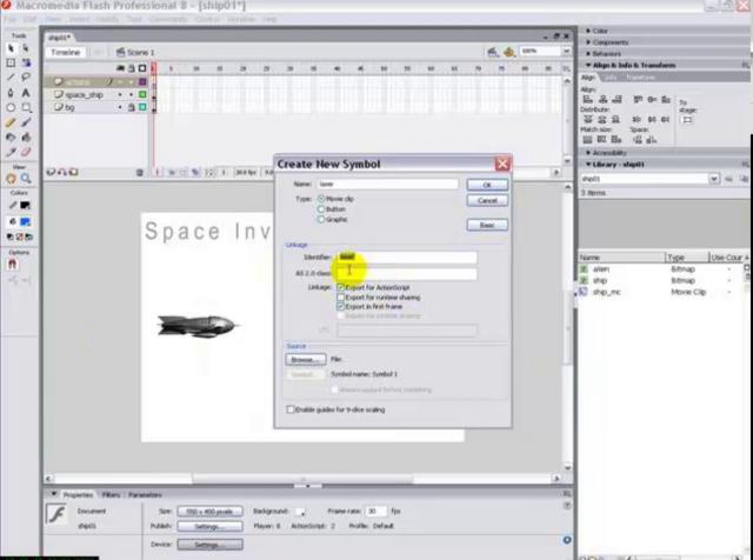Select the Zoom magnifier tool
Image resolution: width=753 pixels, height=560 pixels.
coord(26,178)
